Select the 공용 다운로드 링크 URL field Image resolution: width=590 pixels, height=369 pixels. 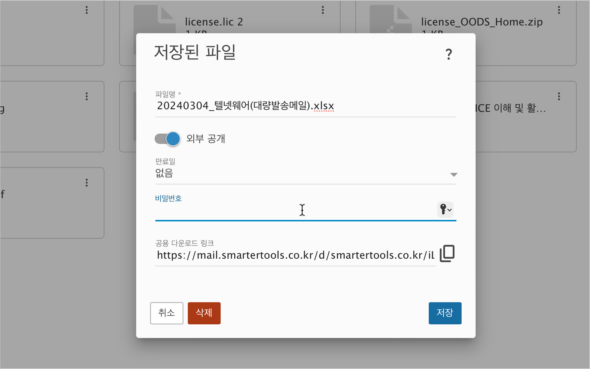[x=295, y=255]
